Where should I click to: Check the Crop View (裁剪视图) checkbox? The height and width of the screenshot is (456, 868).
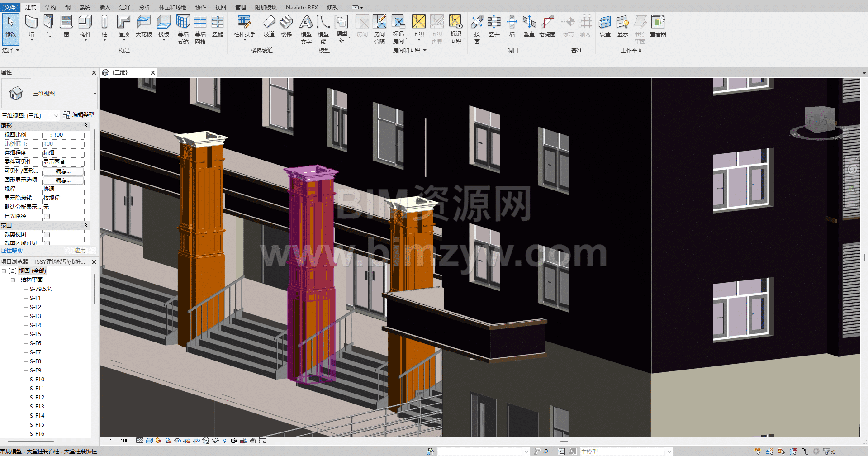pos(47,234)
